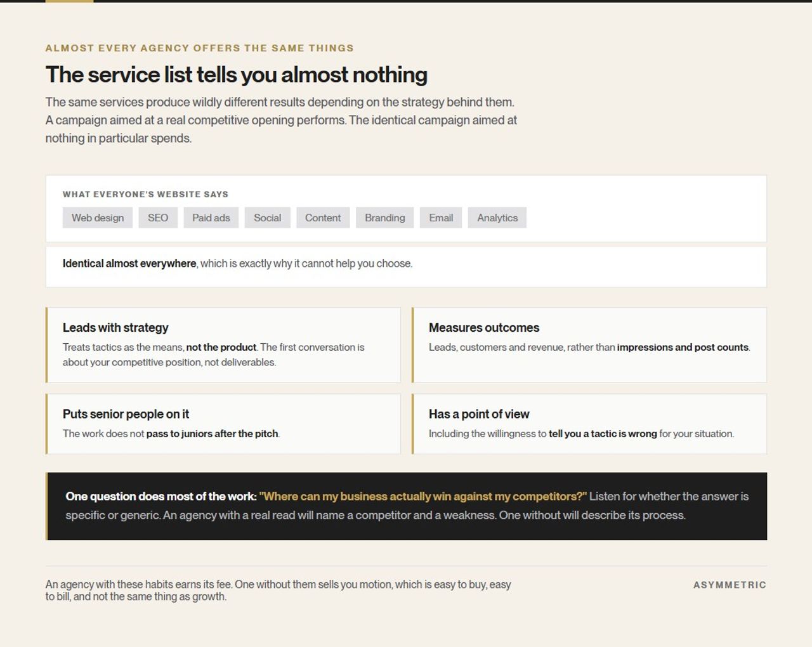Click the footer sentence 'An agency with these habits'
Screen dimensions: 812x647
coord(278,591)
